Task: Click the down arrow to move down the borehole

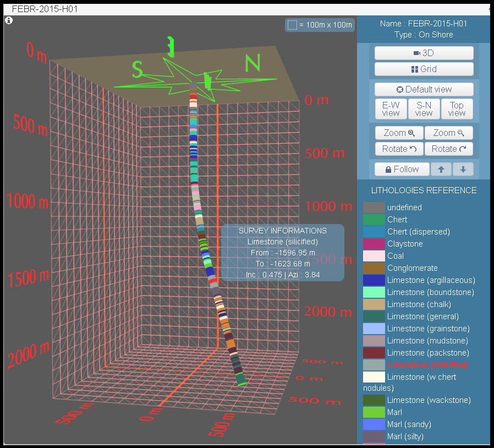Action: 463,169
